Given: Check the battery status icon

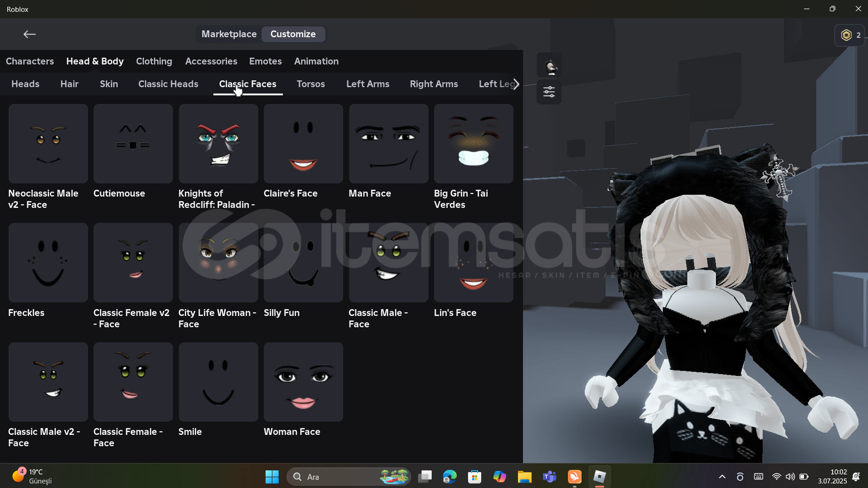Looking at the screenshot, I should click(x=804, y=477).
